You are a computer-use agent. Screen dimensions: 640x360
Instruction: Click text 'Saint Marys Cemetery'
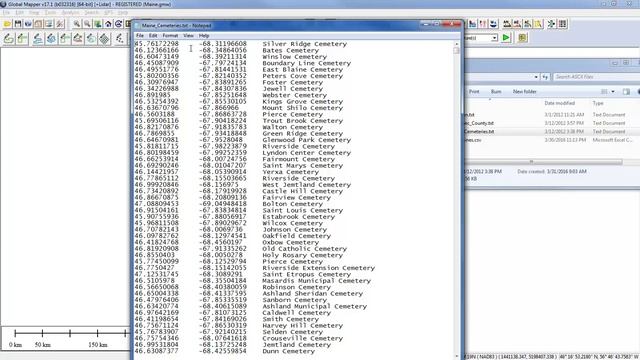pos(302,166)
